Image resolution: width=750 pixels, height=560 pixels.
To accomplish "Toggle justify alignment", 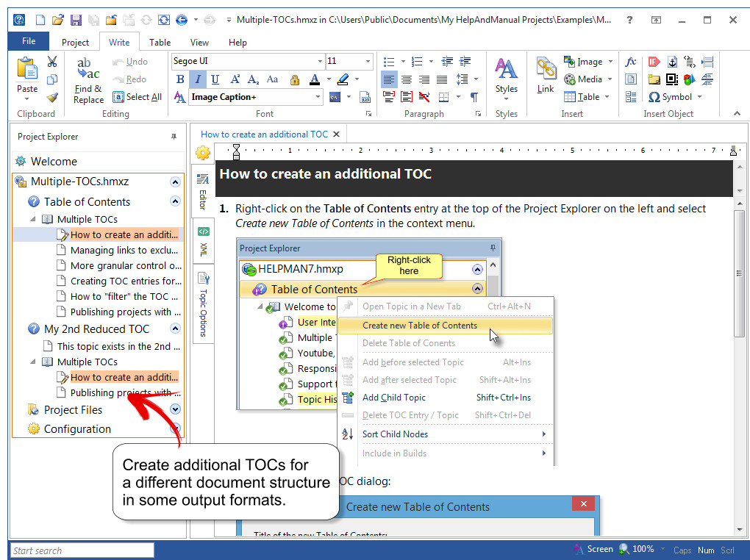I will [x=442, y=79].
